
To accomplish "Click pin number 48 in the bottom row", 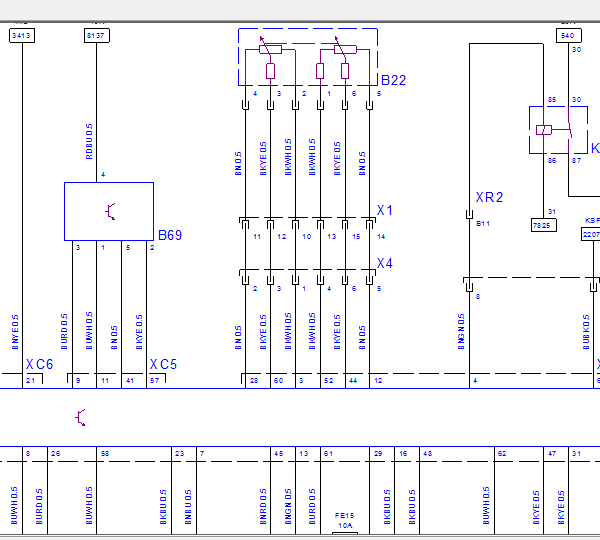I will (x=427, y=454).
